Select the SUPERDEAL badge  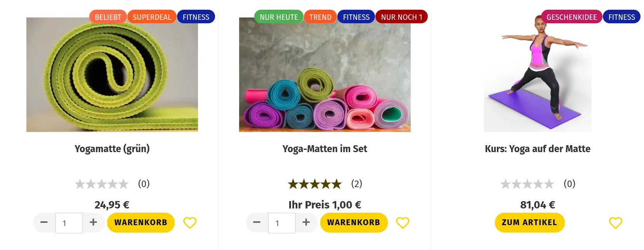click(x=152, y=17)
